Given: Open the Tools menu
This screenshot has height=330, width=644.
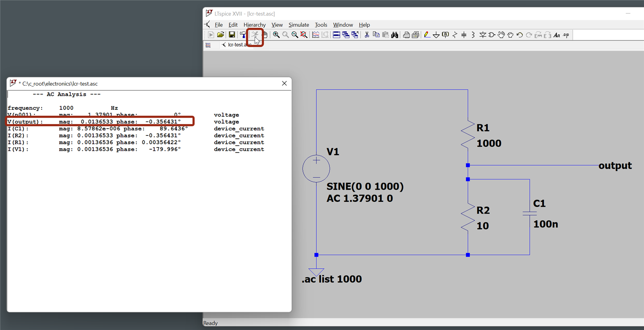Looking at the screenshot, I should click(321, 25).
